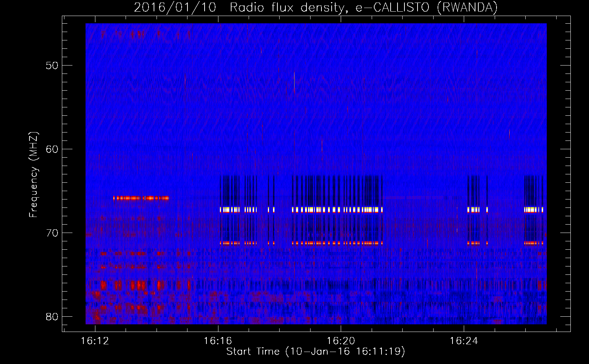The height and width of the screenshot is (364, 589).
Task: Click the 71 MHz red band near 16:24
Action: 478,243
